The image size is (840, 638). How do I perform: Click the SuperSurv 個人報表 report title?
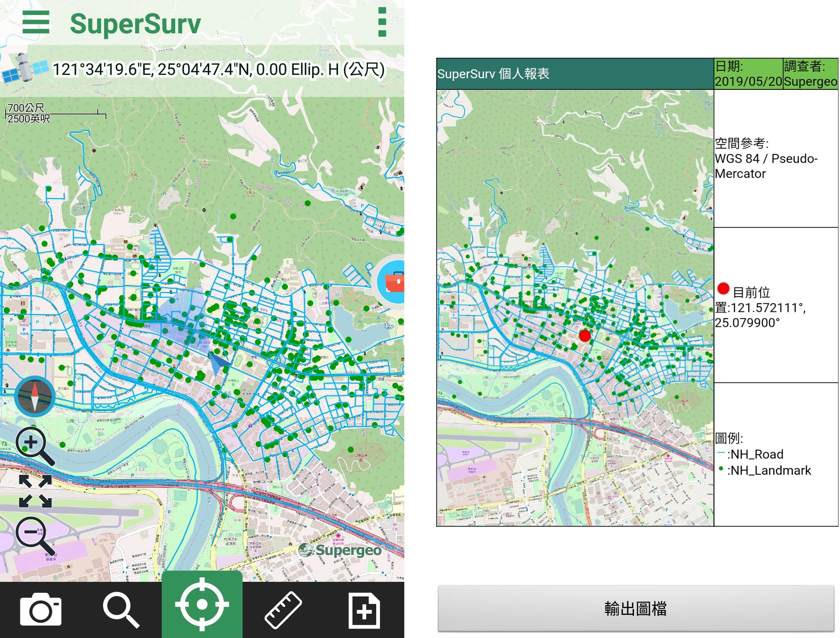pyautogui.click(x=493, y=74)
